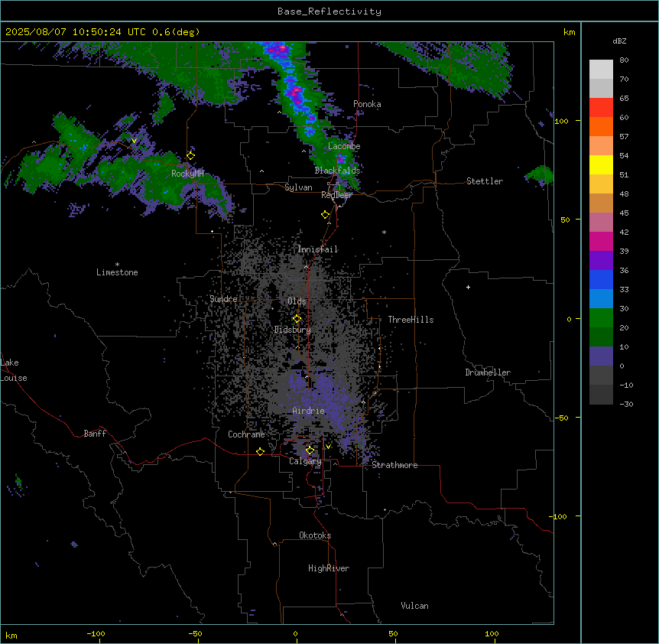
Task: Click the 80 label on the dBZ legend
Action: click(x=624, y=60)
